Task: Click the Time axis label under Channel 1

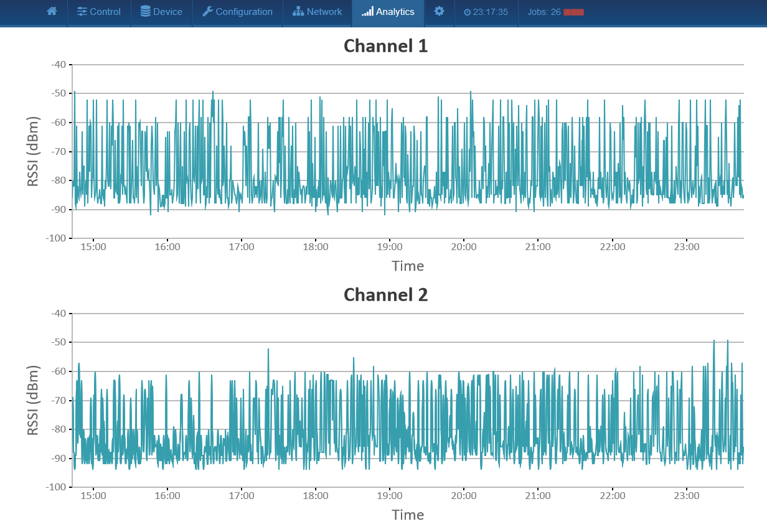Action: point(408,266)
